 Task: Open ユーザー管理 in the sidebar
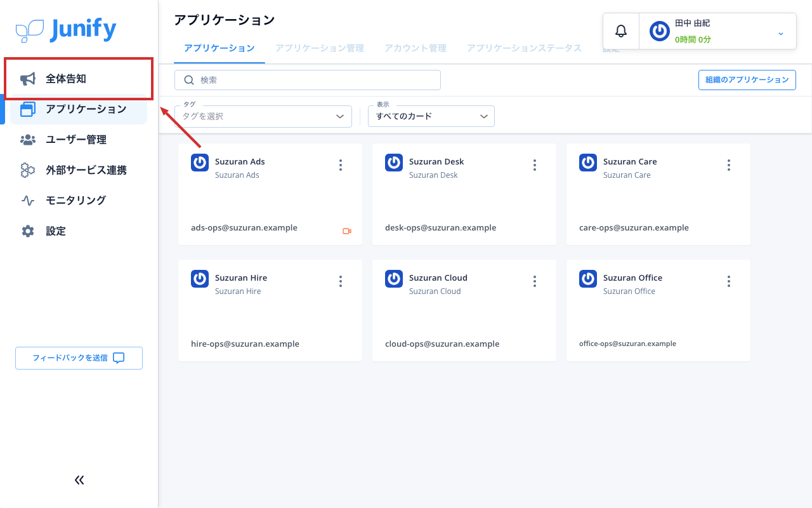click(x=79, y=140)
